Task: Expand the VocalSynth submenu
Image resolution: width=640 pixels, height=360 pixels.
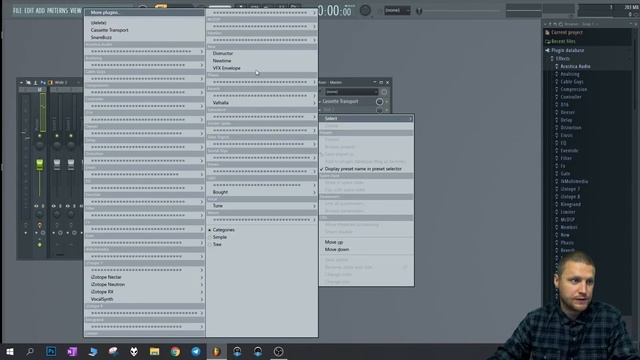Action: coord(144,299)
